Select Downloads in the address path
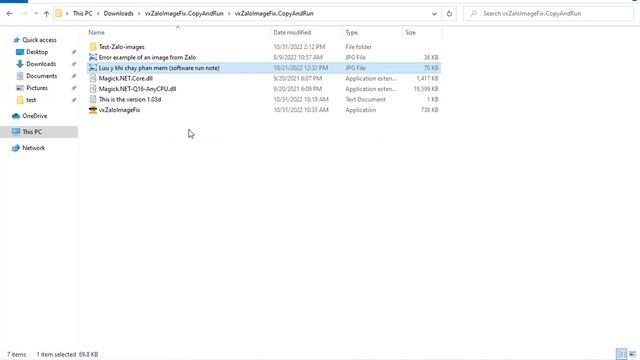The image size is (640, 360). 118,13
